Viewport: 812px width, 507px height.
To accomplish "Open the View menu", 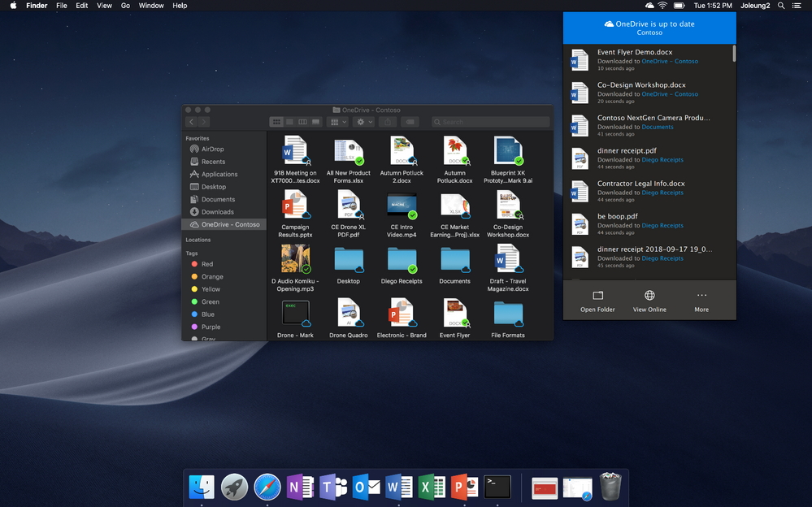I will [x=103, y=6].
